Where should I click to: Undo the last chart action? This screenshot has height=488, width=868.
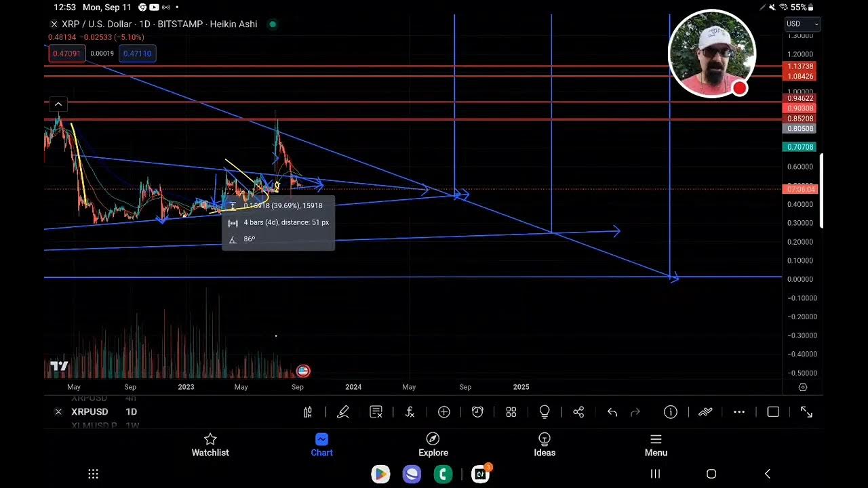pos(612,412)
